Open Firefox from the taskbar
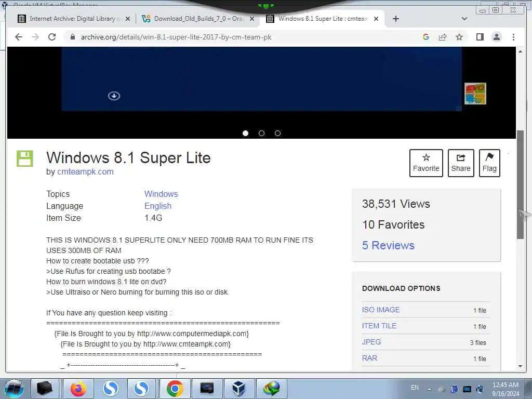Viewport: 532px width, 399px height. (78, 389)
